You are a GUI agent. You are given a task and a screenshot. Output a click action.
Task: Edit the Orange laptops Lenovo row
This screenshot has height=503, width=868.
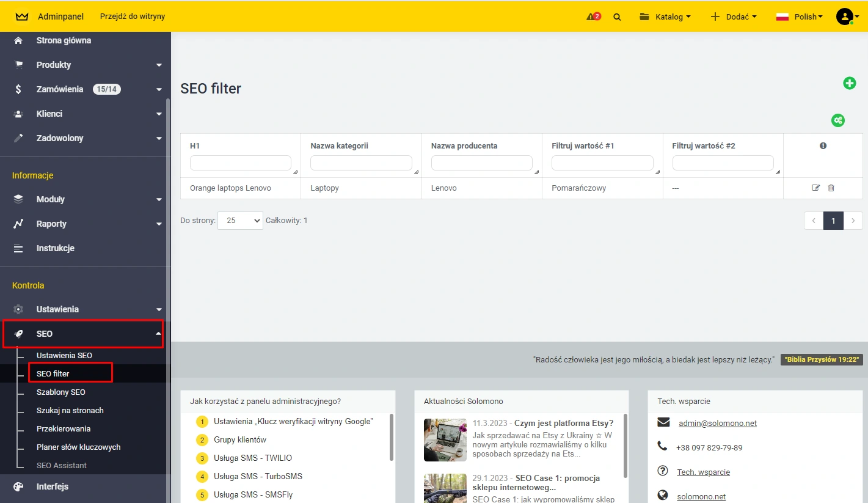(815, 188)
